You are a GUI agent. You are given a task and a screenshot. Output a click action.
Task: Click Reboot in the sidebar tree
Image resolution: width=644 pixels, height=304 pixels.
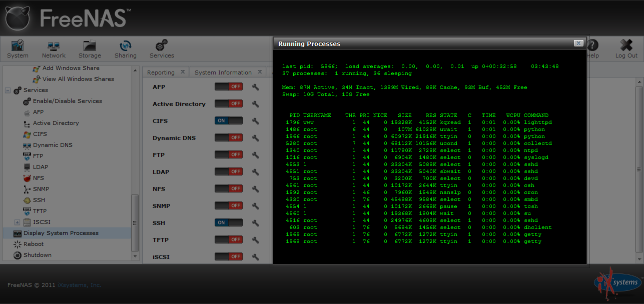coord(34,244)
